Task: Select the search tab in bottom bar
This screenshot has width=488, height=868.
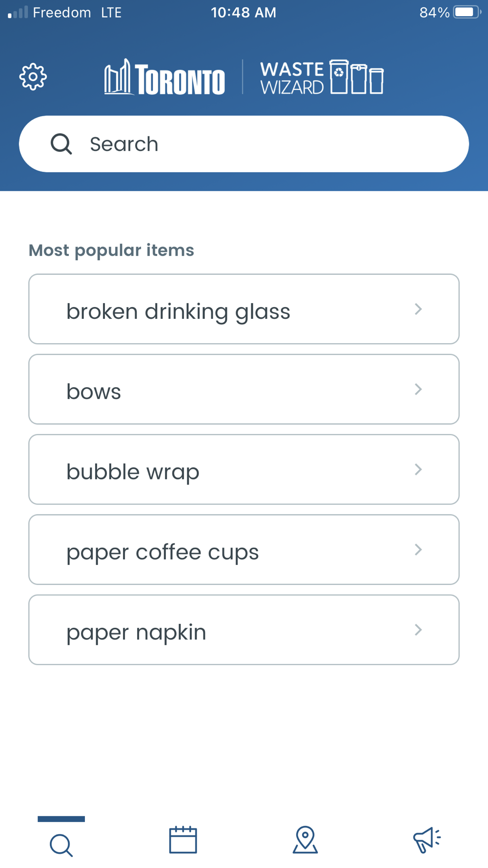Action: click(x=61, y=844)
